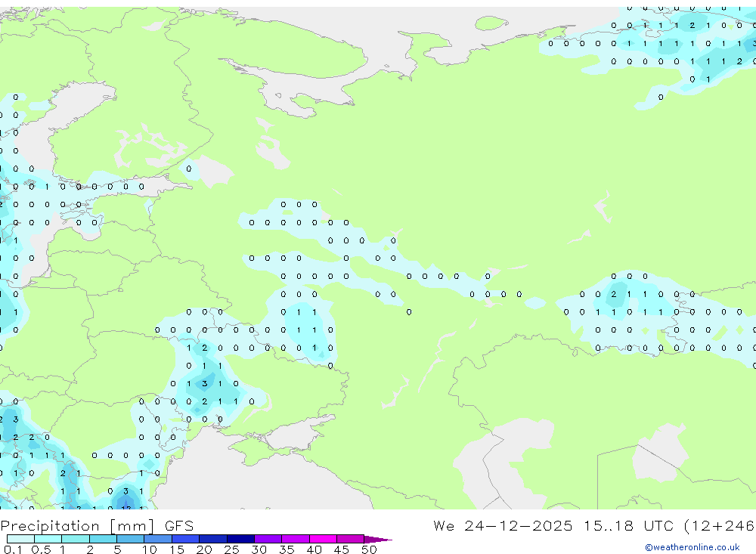Select the 2–5 mm legend color swatch

103,539
